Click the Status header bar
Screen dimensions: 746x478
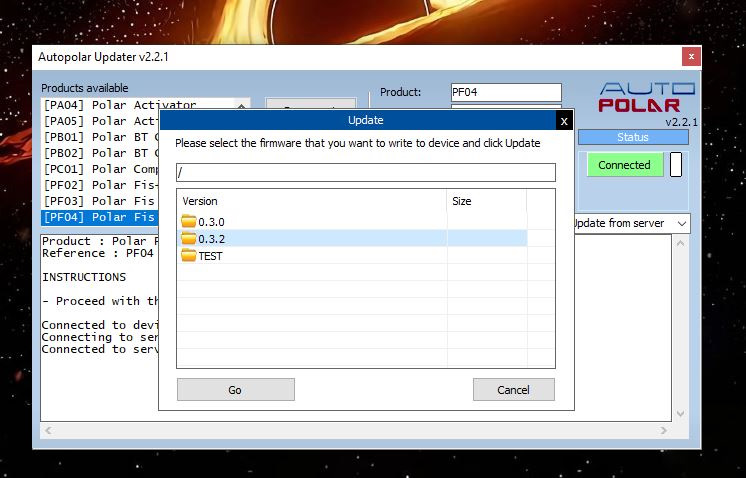[633, 137]
